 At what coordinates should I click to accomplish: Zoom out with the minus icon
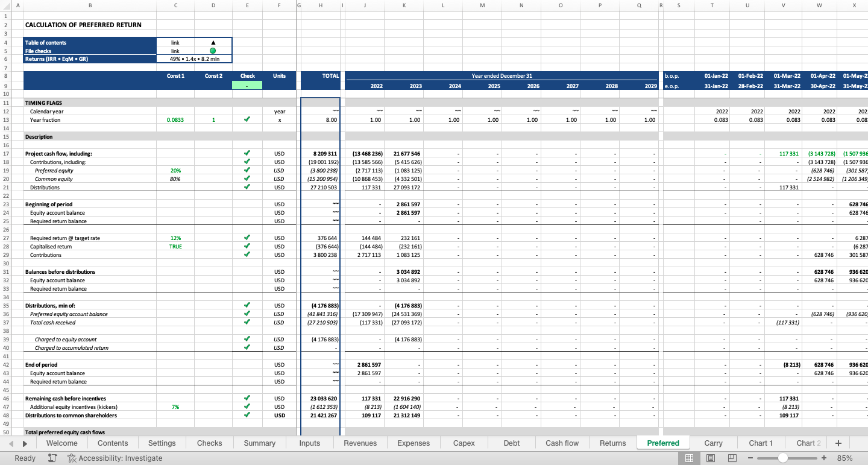[x=751, y=458]
